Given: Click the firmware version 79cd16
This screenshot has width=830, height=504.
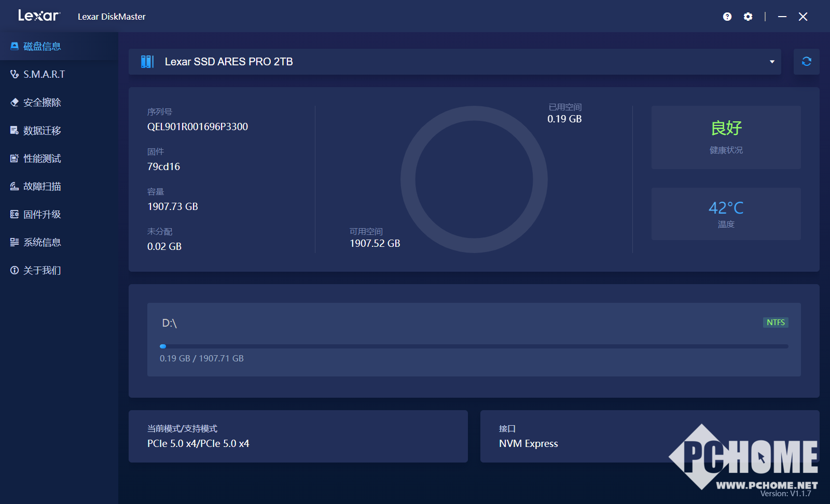Looking at the screenshot, I should coord(163,166).
